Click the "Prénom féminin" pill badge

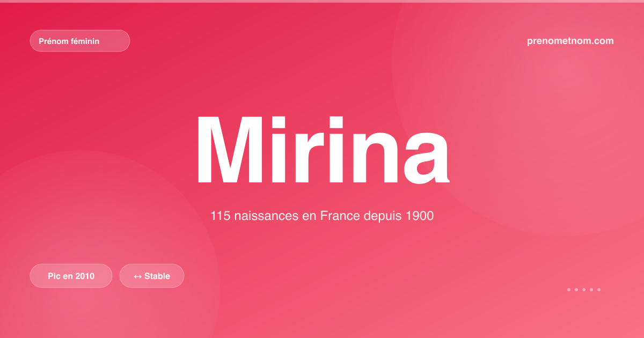click(x=80, y=41)
